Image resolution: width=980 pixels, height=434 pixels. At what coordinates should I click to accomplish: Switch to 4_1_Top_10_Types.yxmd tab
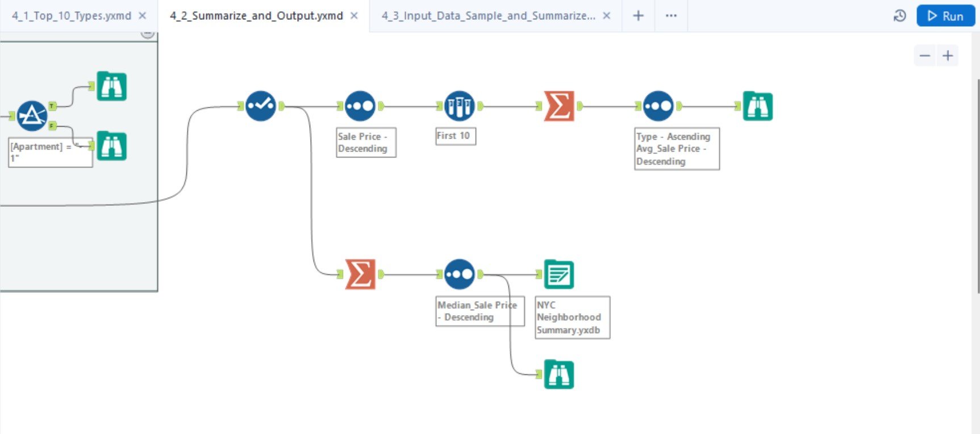pos(72,16)
